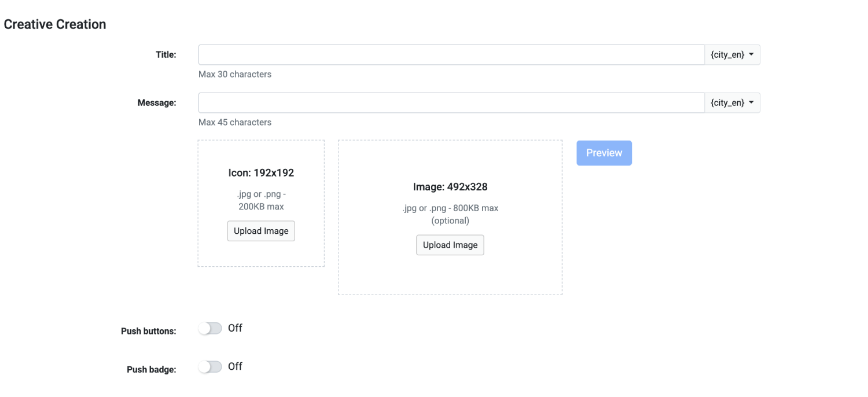Click the Preview button
Viewport: 868px width, 397px height.
tap(604, 153)
